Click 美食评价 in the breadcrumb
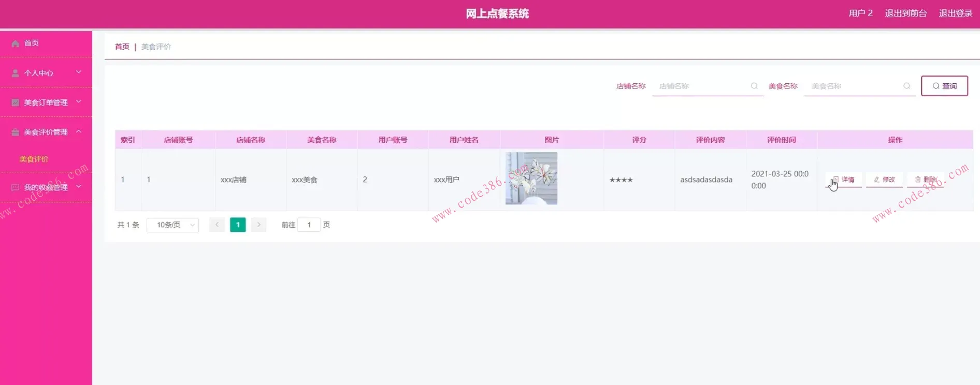The height and width of the screenshot is (385, 980). (156, 47)
